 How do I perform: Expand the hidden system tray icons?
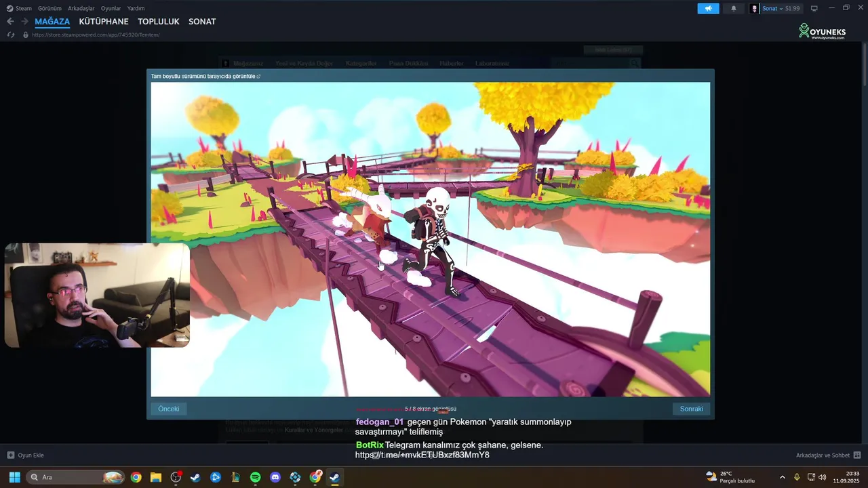pos(783,477)
